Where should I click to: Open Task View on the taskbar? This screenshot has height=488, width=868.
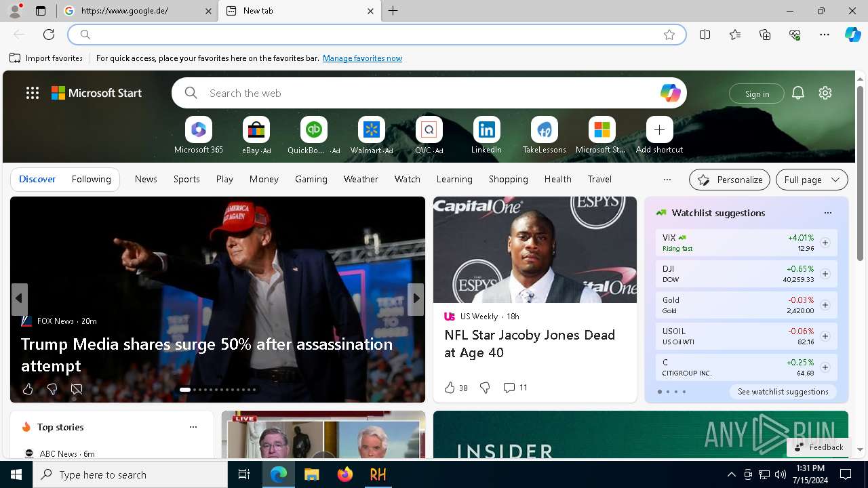click(x=244, y=474)
